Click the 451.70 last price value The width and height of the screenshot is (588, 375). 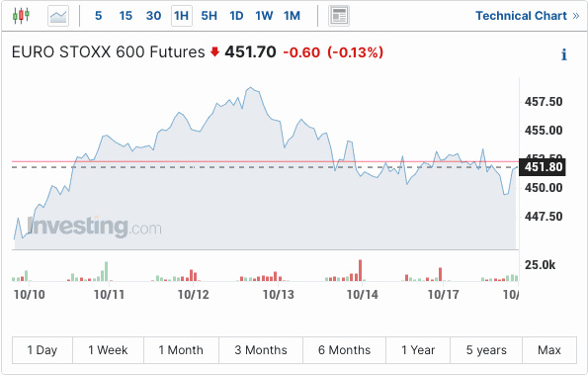250,51
